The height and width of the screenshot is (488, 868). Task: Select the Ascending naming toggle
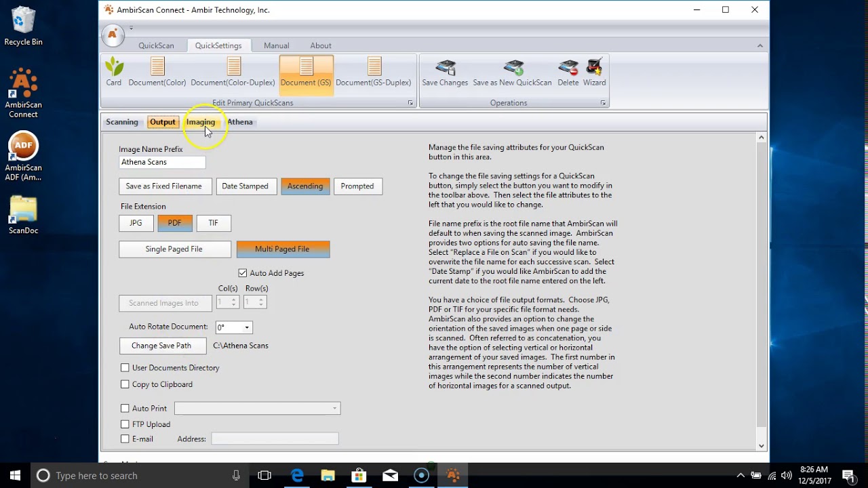tap(305, 186)
